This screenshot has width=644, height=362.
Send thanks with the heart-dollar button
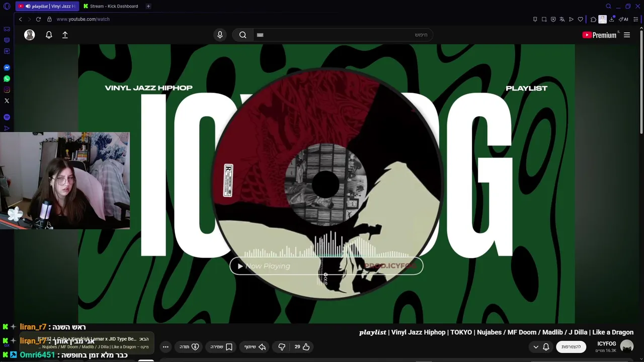coord(190,347)
